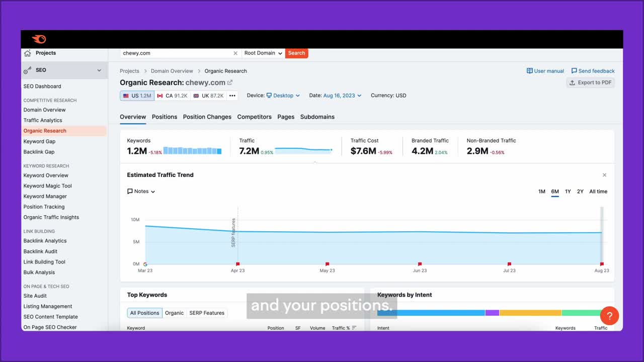Screen dimensions: 644x362
Task: Click the orange Search button
Action: (x=296, y=53)
